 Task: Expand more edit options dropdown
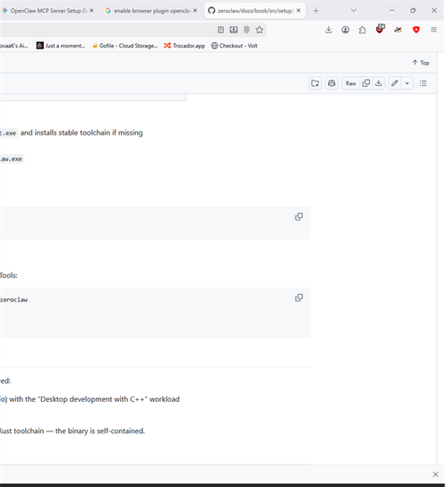[x=407, y=83]
